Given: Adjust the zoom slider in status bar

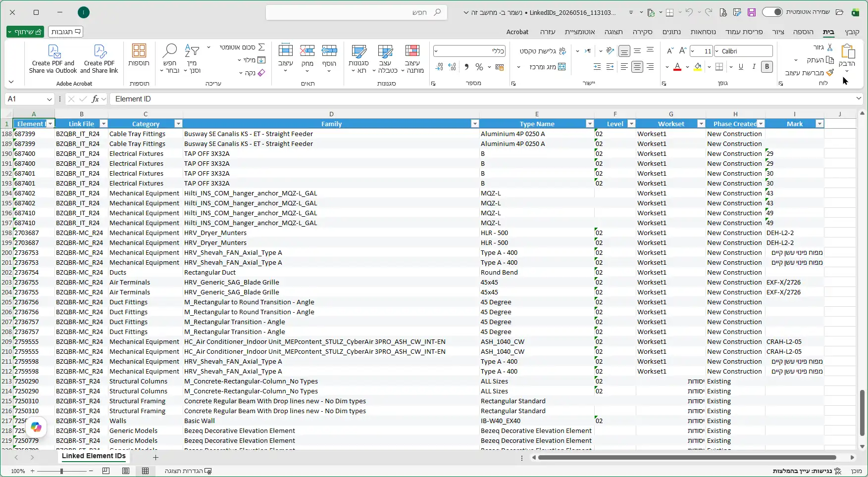Looking at the screenshot, I should pyautogui.click(x=61, y=471).
